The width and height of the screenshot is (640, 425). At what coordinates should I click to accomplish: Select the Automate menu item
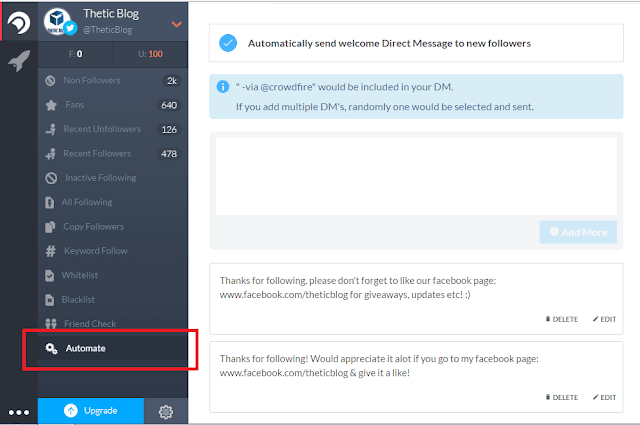click(x=113, y=348)
